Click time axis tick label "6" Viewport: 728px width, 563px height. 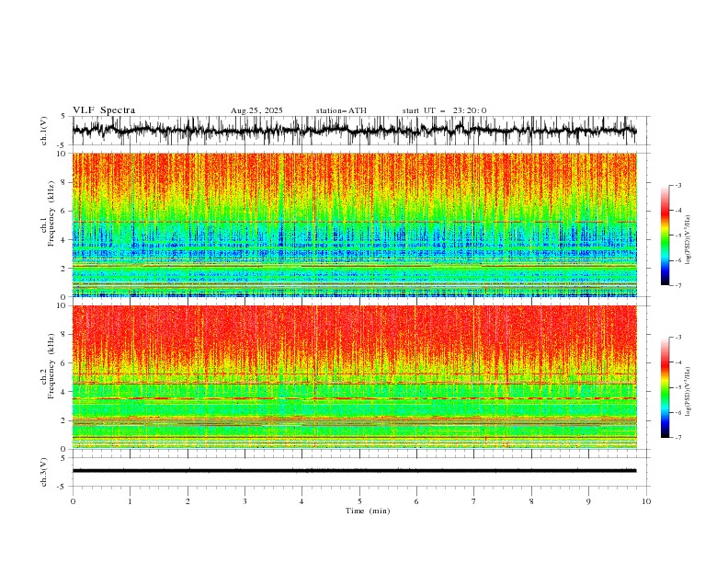click(x=416, y=501)
